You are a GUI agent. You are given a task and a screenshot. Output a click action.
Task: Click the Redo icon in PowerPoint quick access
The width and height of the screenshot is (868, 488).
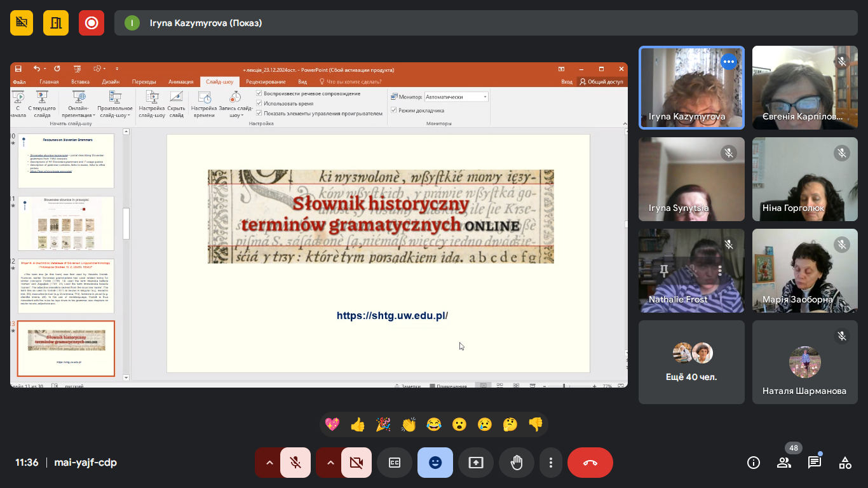pos(57,69)
